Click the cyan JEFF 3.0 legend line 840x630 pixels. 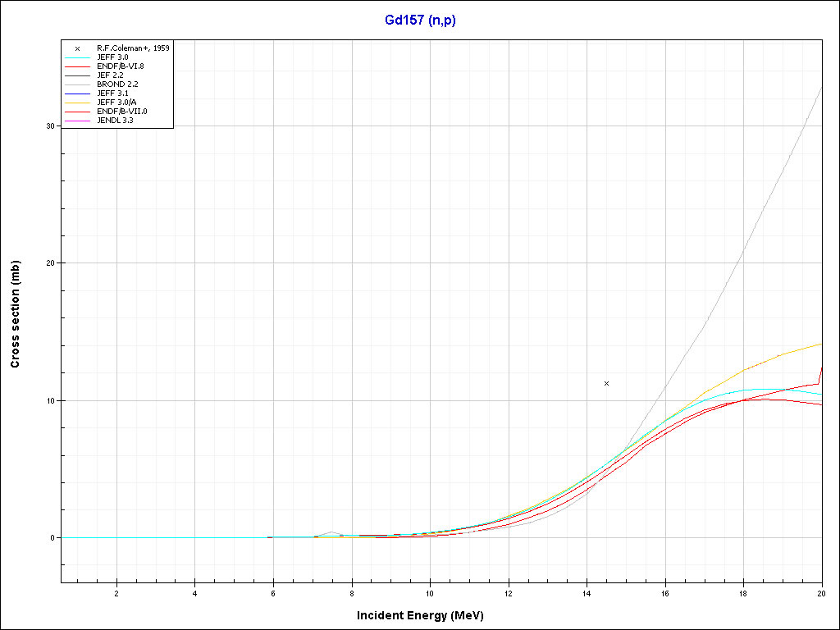coord(76,57)
